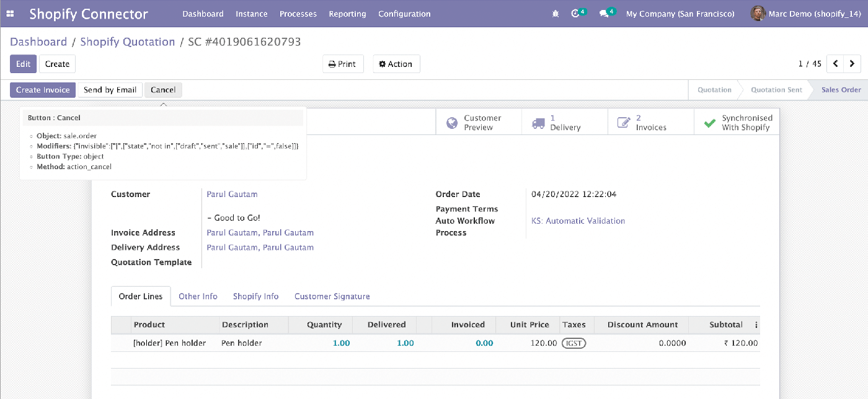Click the Invoices edit icon
Viewport: 868px width, 399px height.
(624, 123)
